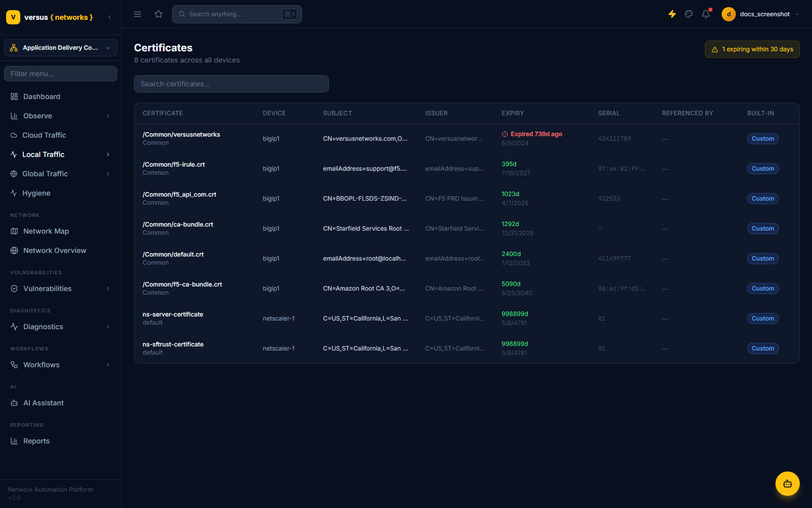
Task: Open the lightning bolt quick actions icon
Action: pyautogui.click(x=672, y=14)
